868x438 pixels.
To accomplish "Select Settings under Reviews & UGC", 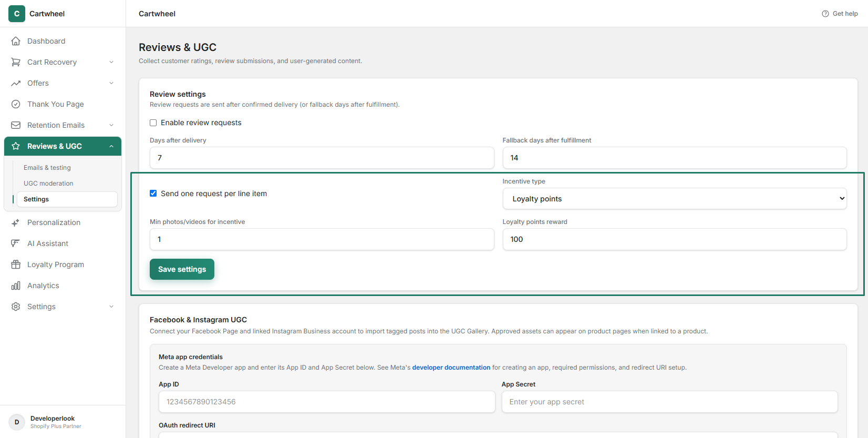I will click(67, 199).
